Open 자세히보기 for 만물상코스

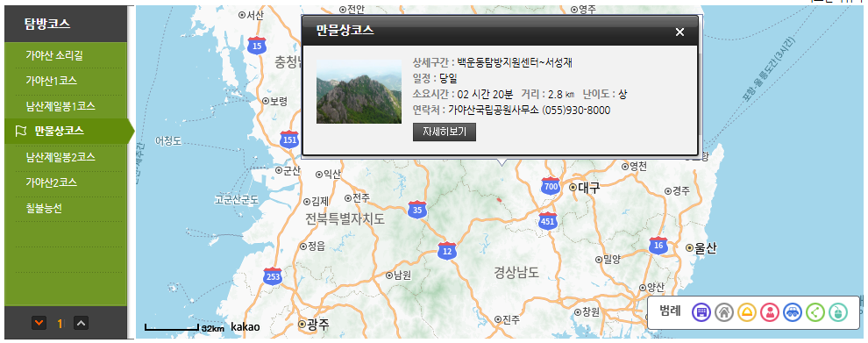(x=445, y=132)
